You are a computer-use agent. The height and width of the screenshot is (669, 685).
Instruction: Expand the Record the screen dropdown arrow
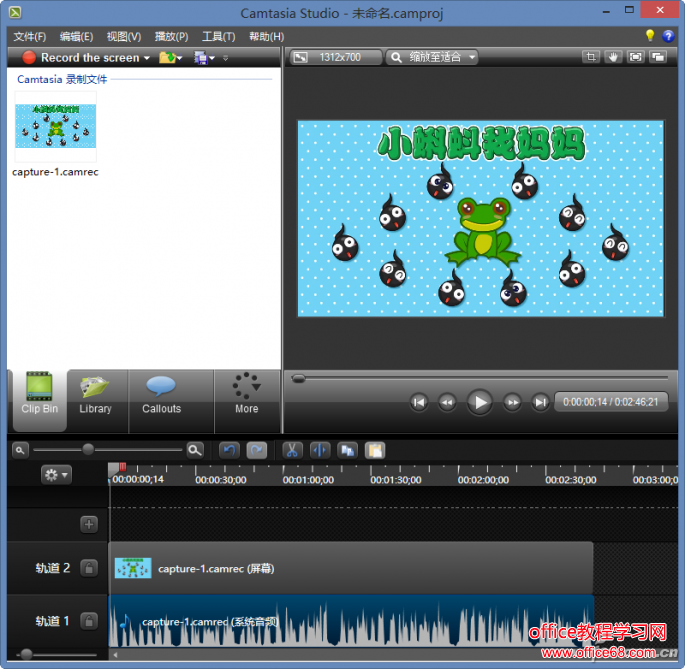[147, 58]
